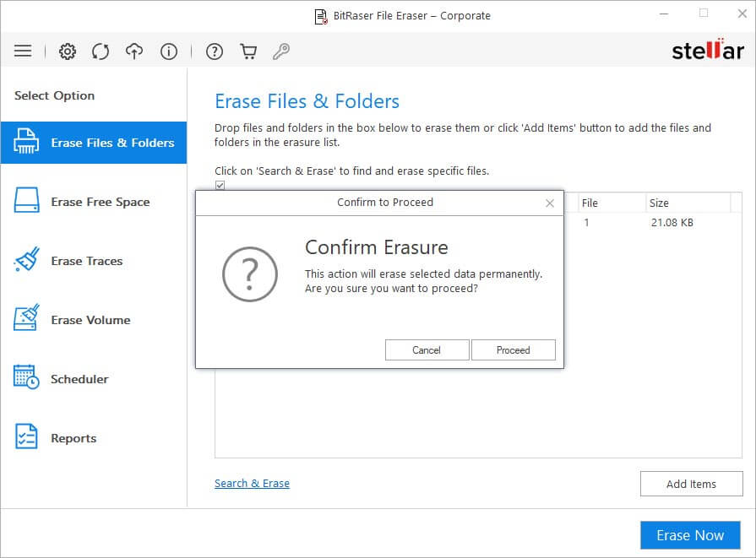Click Cancel in Confirm Erasure dialog
The image size is (756, 558).
point(427,349)
